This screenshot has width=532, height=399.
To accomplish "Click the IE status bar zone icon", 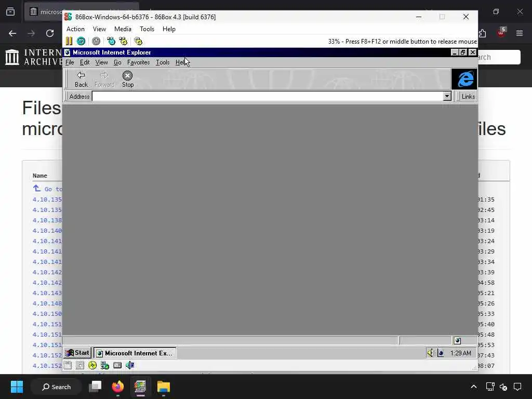I will click(457, 341).
